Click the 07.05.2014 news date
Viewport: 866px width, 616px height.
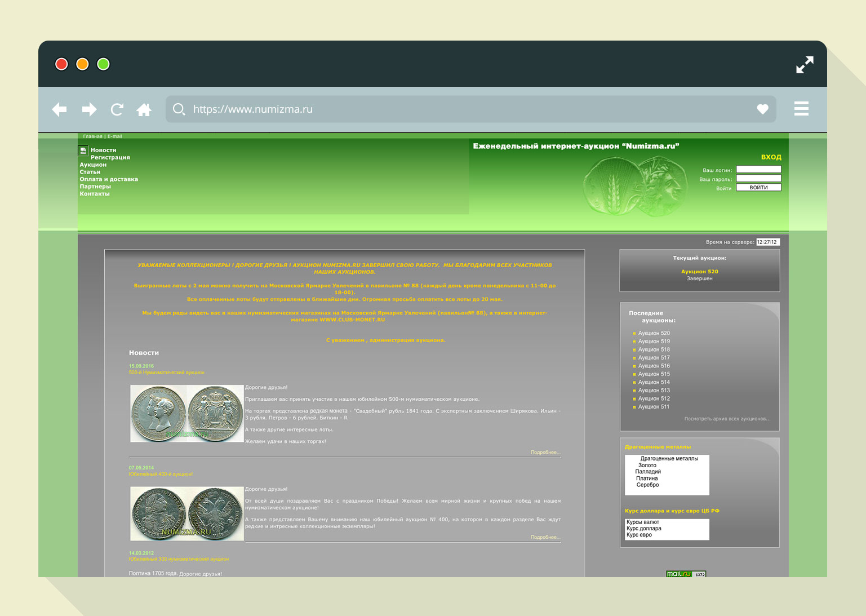pos(141,468)
